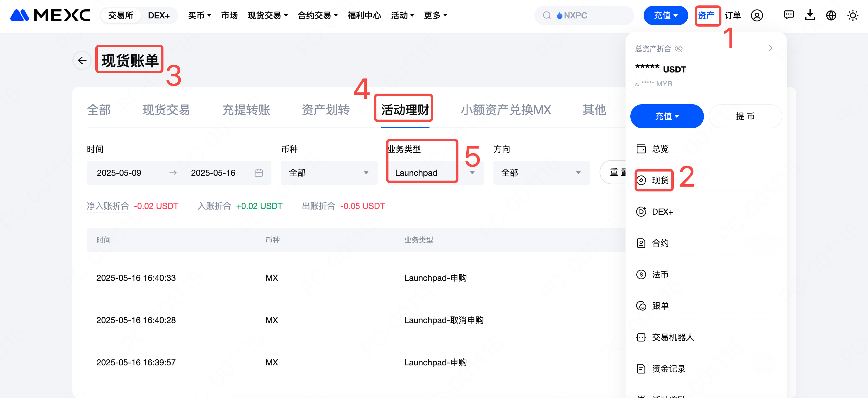Screen dimensions: 868x398
Task: Expand the 活动 dropdown menu
Action: click(402, 15)
